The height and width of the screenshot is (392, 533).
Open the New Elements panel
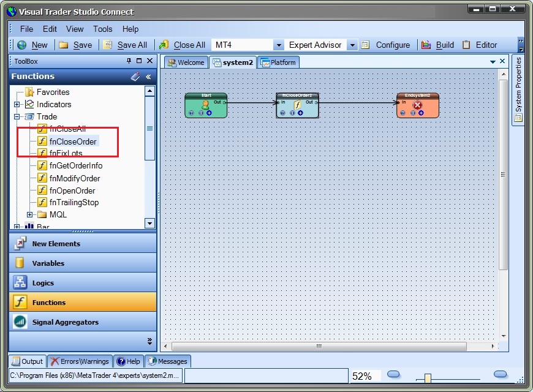tap(83, 243)
